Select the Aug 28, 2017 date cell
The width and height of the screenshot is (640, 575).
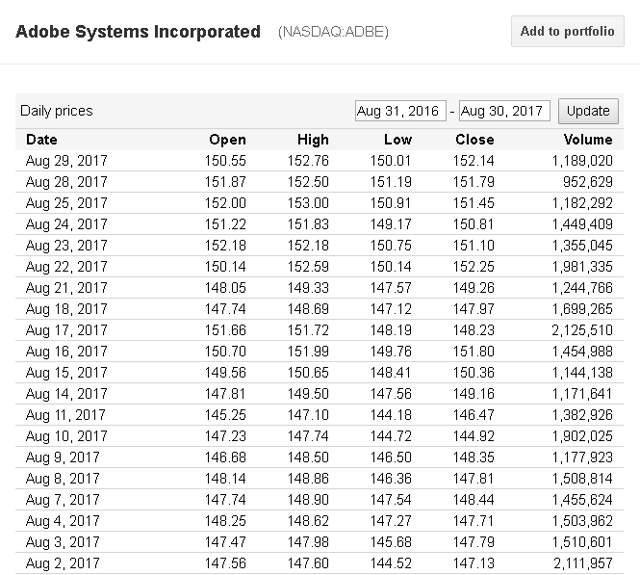[x=67, y=182]
